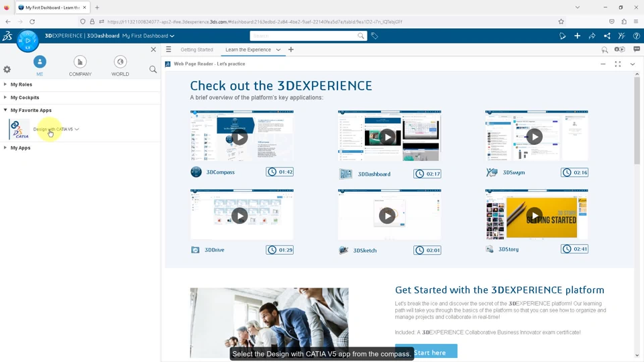Open the Web Page Reader widget menu chevron

[633, 64]
